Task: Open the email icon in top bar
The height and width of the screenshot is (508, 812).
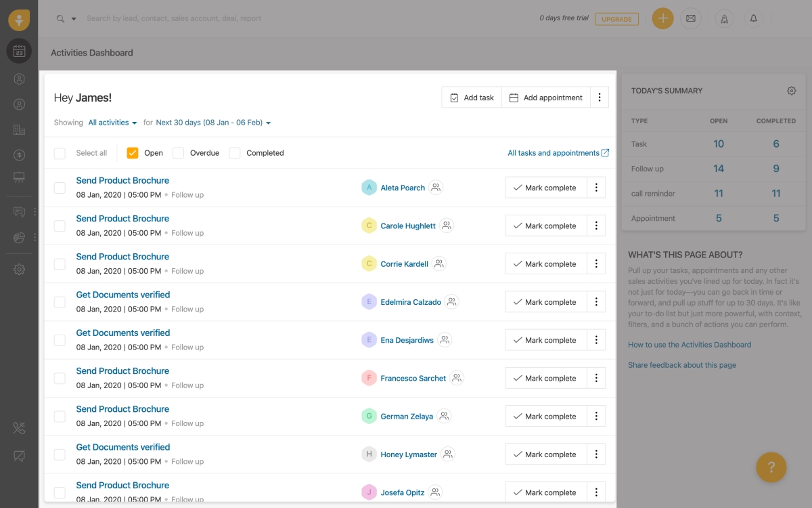Action: tap(690, 18)
